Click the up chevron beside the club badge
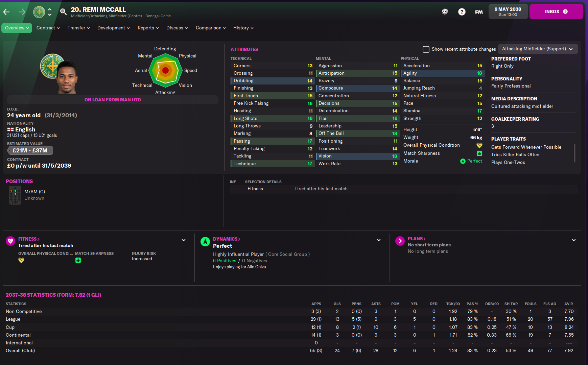 (x=50, y=9)
